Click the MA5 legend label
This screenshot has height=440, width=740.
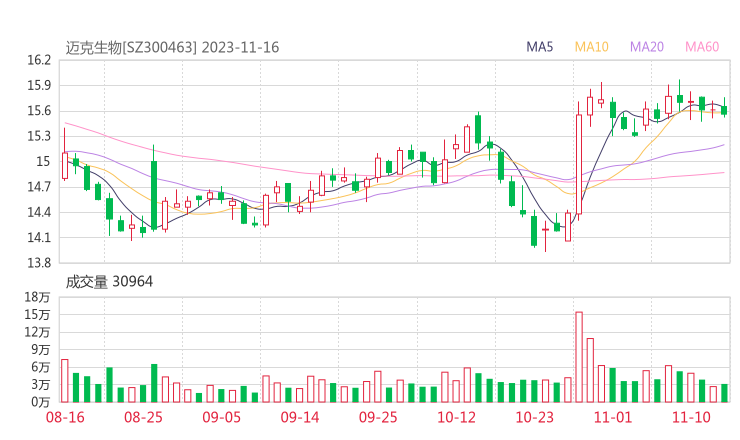click(539, 47)
